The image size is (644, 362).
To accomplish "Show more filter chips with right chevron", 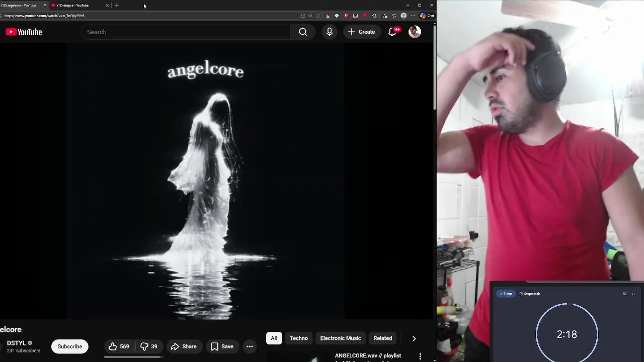I will coord(414,338).
